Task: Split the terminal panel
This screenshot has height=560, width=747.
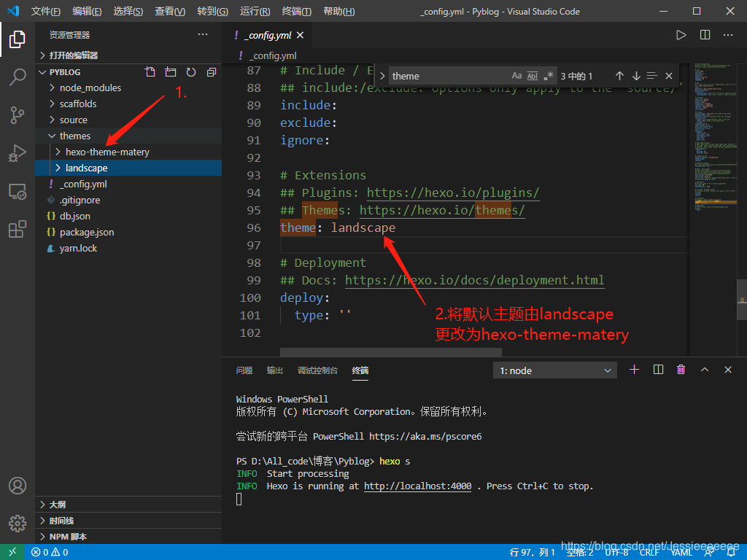Action: coord(659,370)
